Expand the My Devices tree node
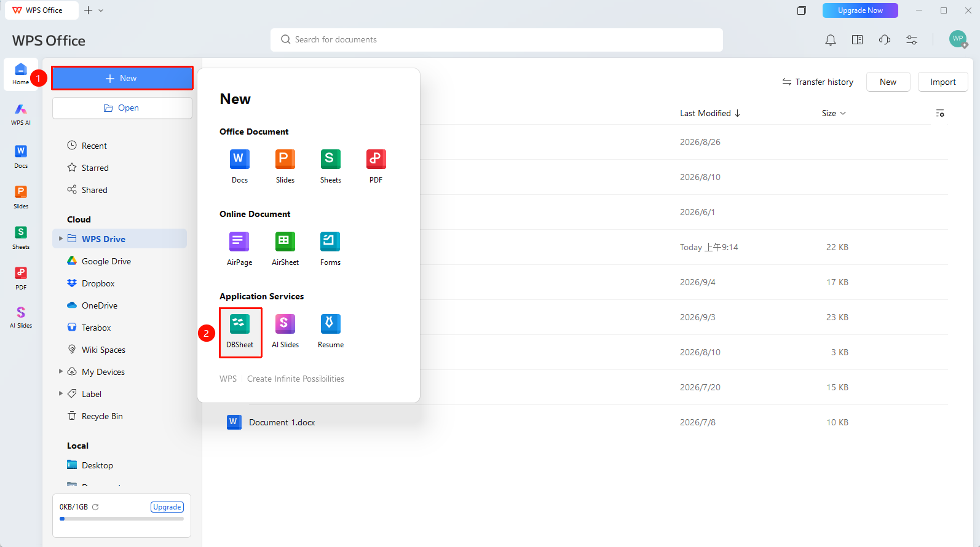 point(60,371)
